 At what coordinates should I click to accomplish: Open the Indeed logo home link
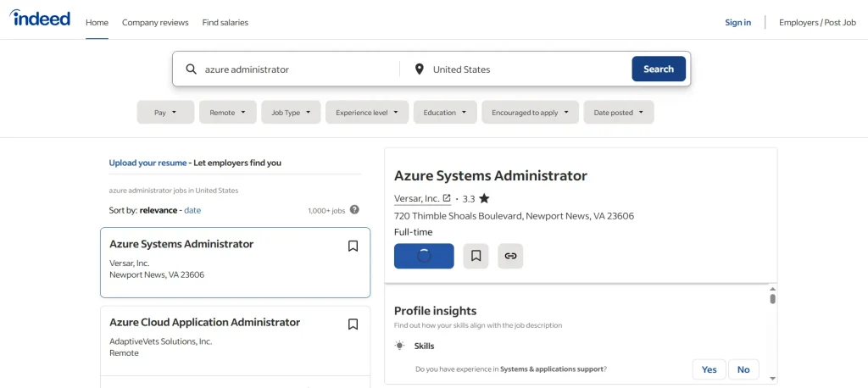coord(40,19)
